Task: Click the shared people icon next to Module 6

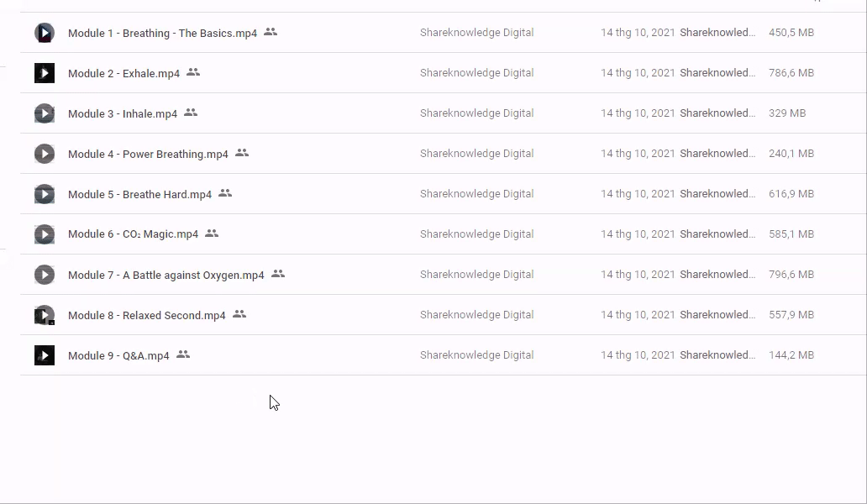Action: pos(212,234)
